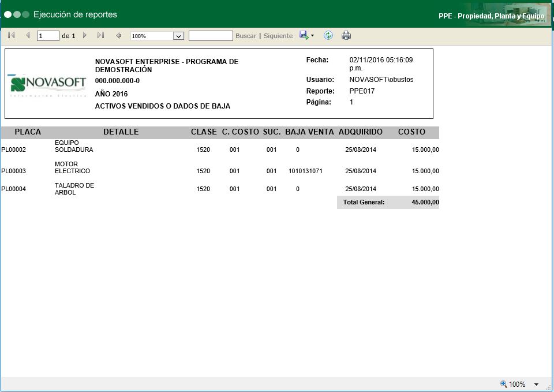Click the browser zoom magnifier icon

pos(503,384)
